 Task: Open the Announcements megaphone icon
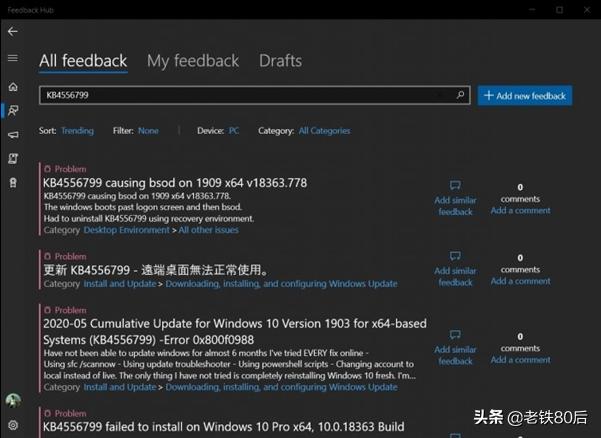point(13,135)
